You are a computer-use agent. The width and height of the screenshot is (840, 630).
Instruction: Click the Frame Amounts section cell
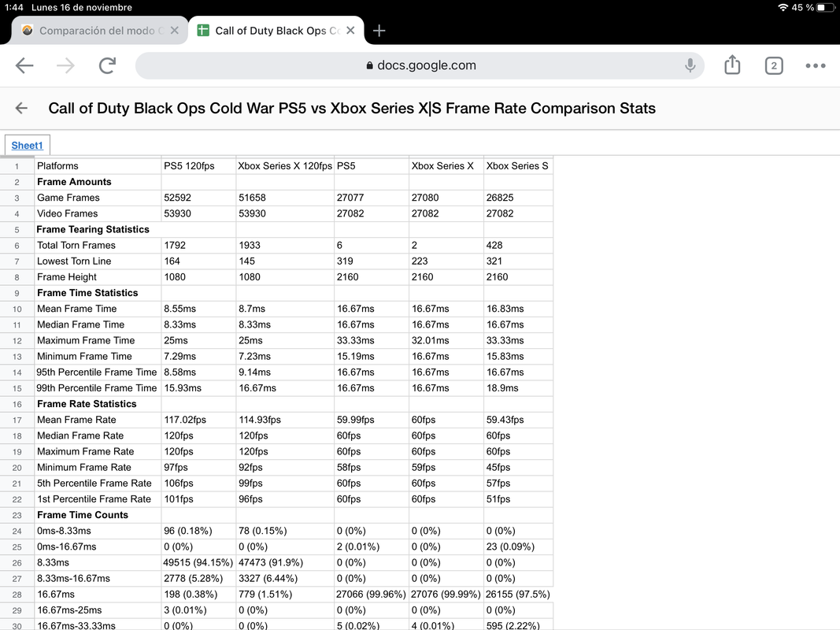point(98,182)
